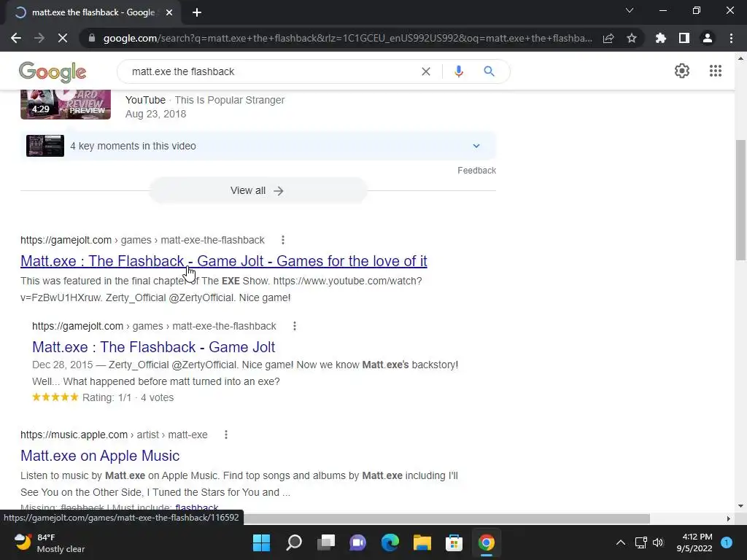
Task: Open the indented Matt.exe : The Flashback - Game Jolt link
Action: tap(153, 347)
